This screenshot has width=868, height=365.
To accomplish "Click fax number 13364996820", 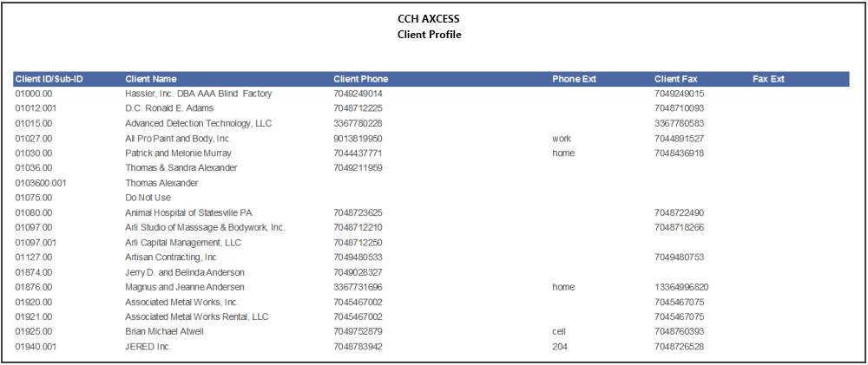I will [x=681, y=287].
